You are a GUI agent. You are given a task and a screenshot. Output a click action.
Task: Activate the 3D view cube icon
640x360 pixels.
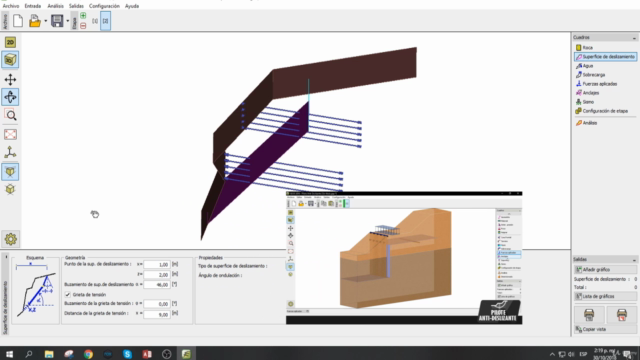[x=10, y=60]
